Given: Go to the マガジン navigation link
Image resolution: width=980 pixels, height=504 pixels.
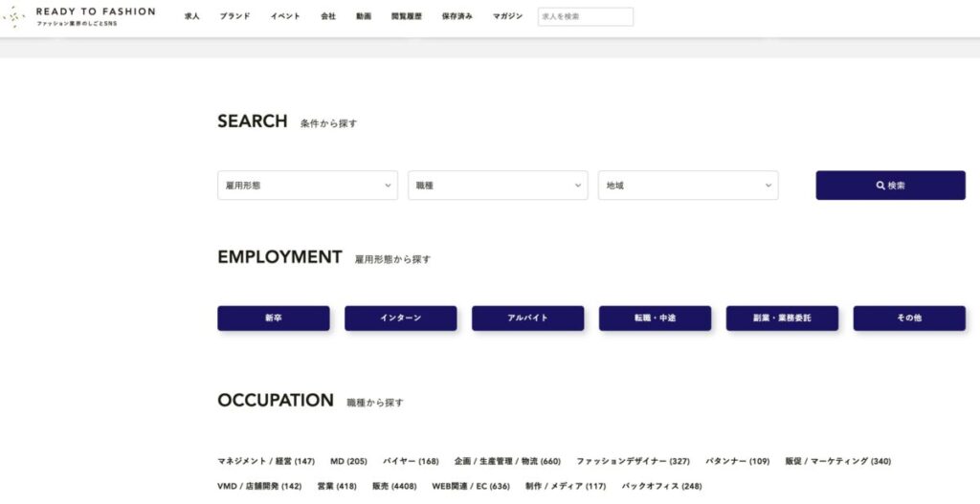Looking at the screenshot, I should (507, 16).
